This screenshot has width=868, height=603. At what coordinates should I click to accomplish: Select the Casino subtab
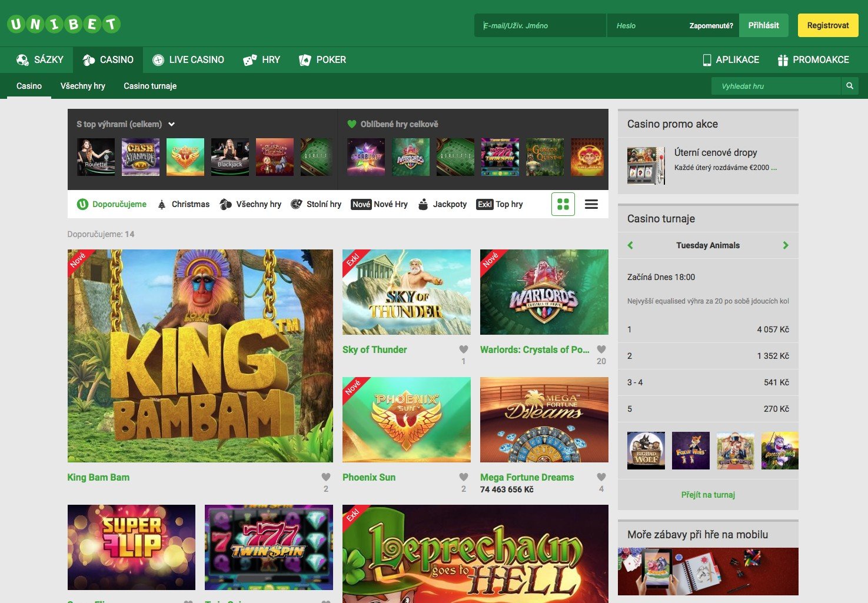[29, 86]
